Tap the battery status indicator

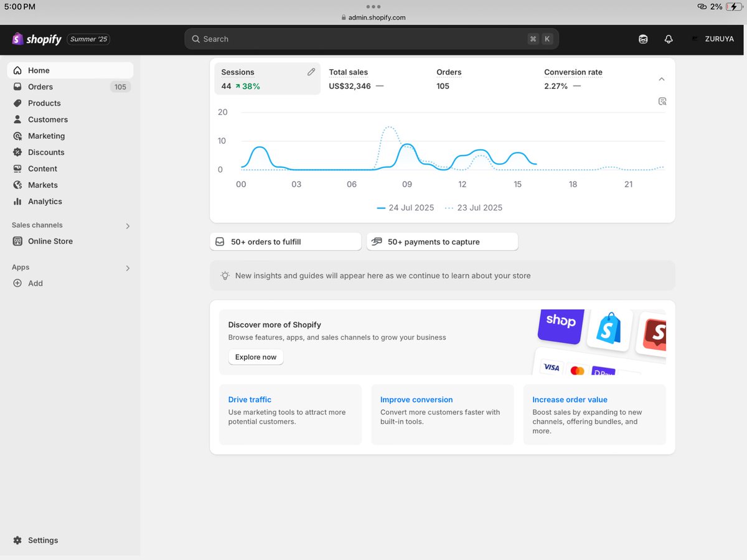pyautogui.click(x=734, y=6)
